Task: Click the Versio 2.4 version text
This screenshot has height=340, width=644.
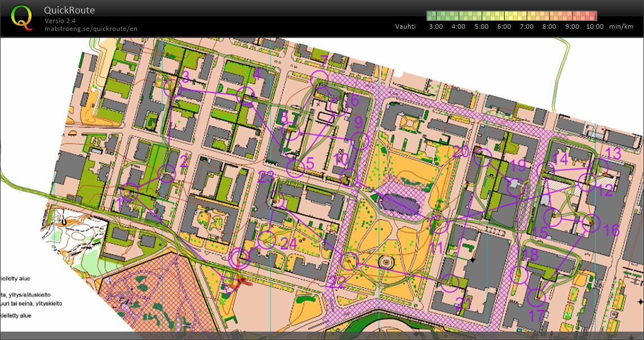Action: pos(60,21)
